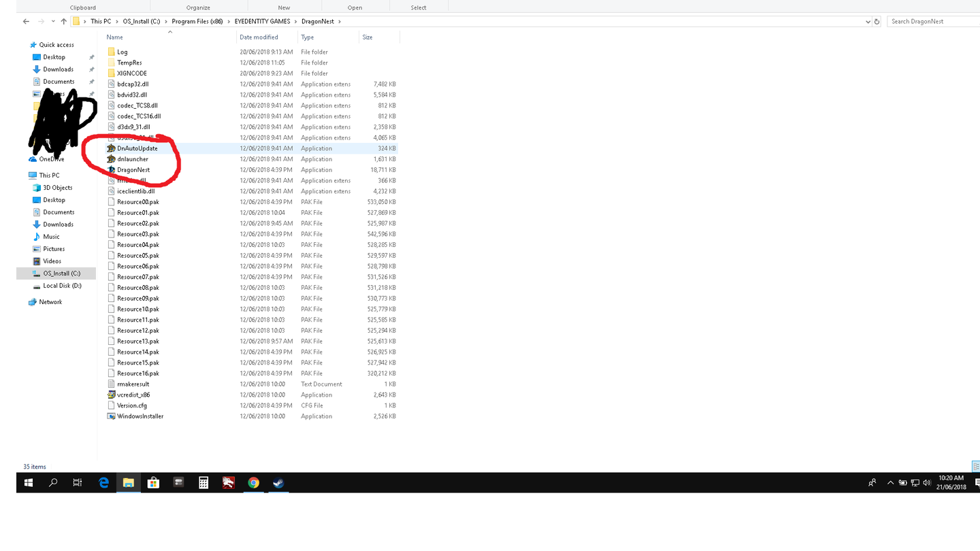Open Music in the navigation pane
Image resolution: width=980 pixels, height=551 pixels.
(51, 237)
